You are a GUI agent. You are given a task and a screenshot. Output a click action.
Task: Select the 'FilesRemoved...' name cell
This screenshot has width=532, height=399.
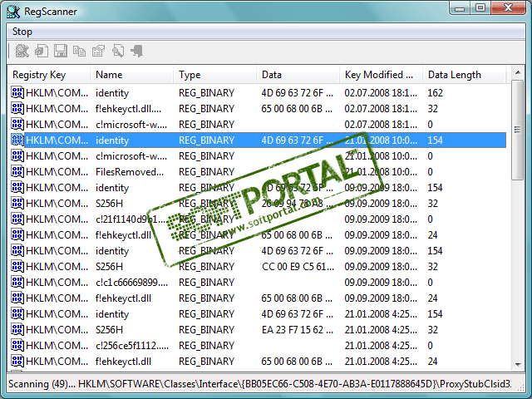point(130,172)
